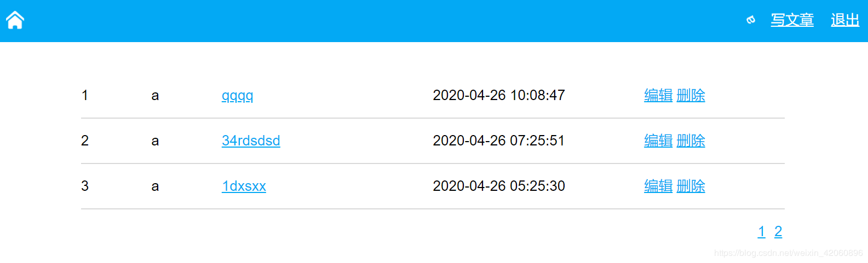
Task: Click the row number 3 cell
Action: (x=85, y=186)
